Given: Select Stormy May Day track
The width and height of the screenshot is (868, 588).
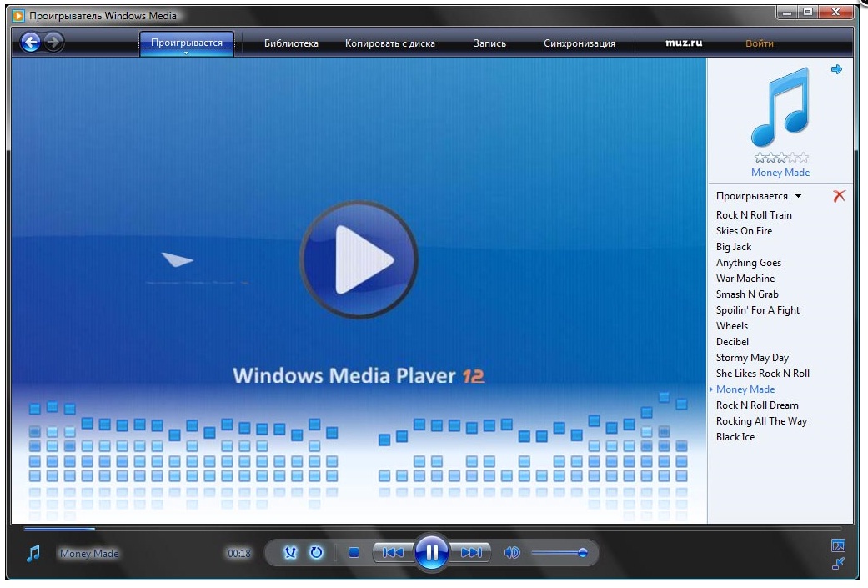Looking at the screenshot, I should [x=752, y=358].
